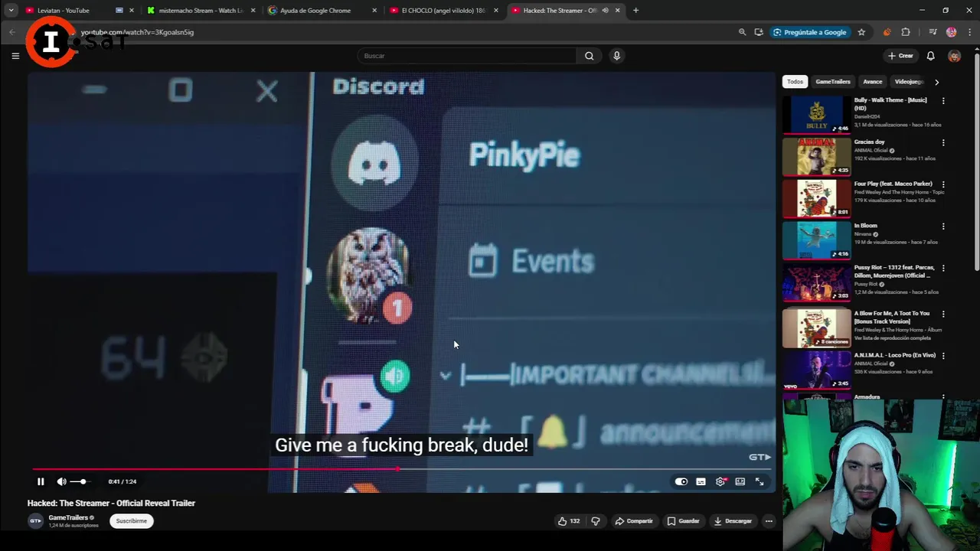Image resolution: width=980 pixels, height=551 pixels.
Task: Open the Bully - Walk Theme video thumbnail
Action: pos(817,114)
